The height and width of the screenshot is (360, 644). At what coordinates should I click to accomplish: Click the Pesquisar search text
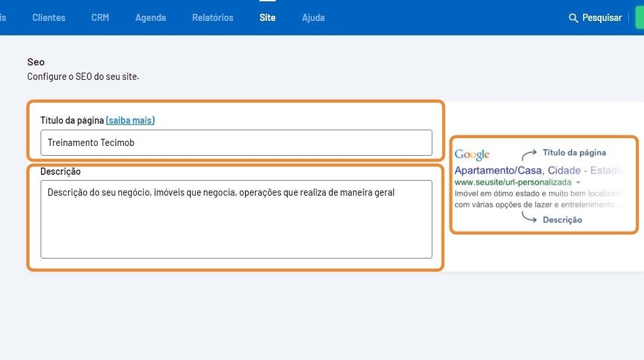[601, 18]
